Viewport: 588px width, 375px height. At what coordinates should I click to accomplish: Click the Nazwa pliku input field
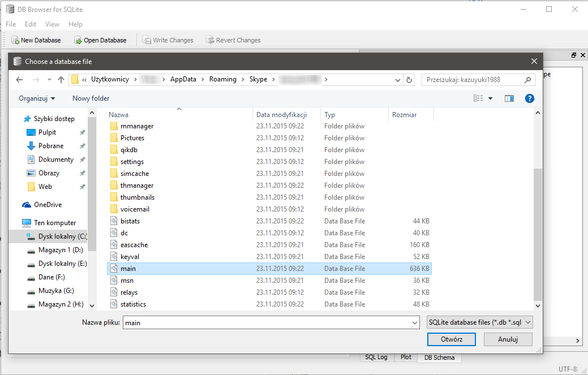(271, 322)
